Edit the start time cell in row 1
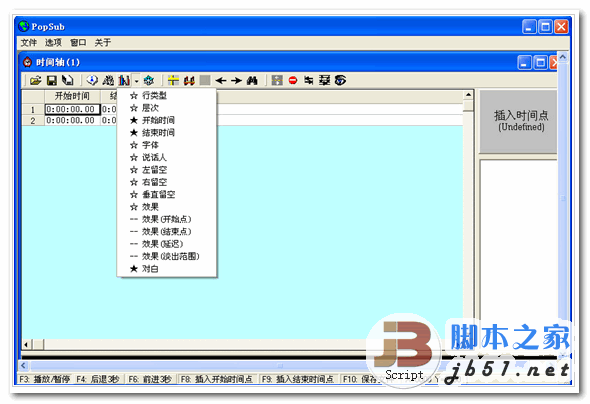The width and height of the screenshot is (590, 404). pyautogui.click(x=72, y=109)
